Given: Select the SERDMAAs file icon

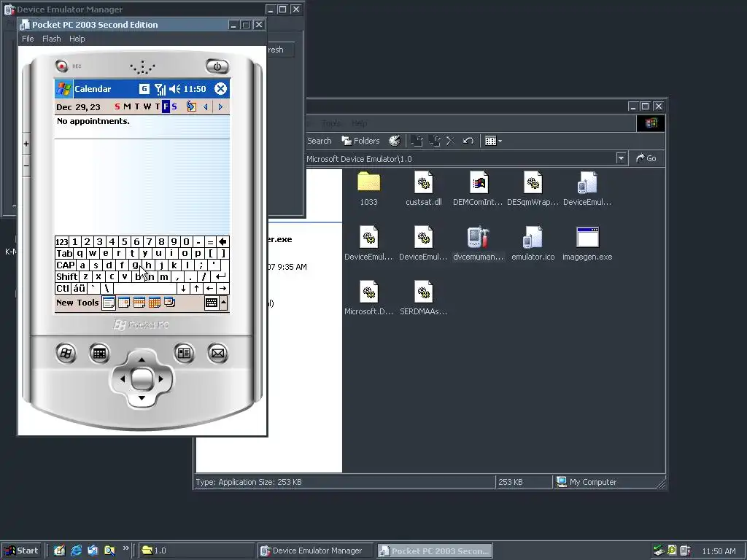Looking at the screenshot, I should tap(424, 298).
